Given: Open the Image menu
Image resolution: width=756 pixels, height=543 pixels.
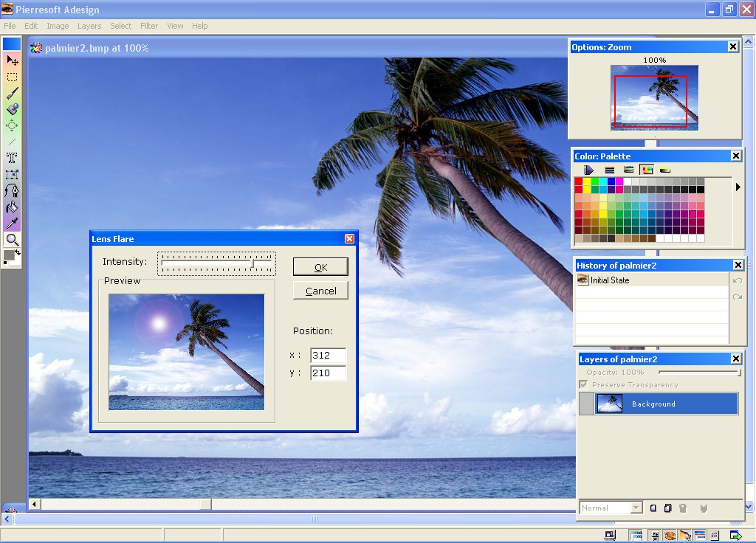Looking at the screenshot, I should 58,26.
